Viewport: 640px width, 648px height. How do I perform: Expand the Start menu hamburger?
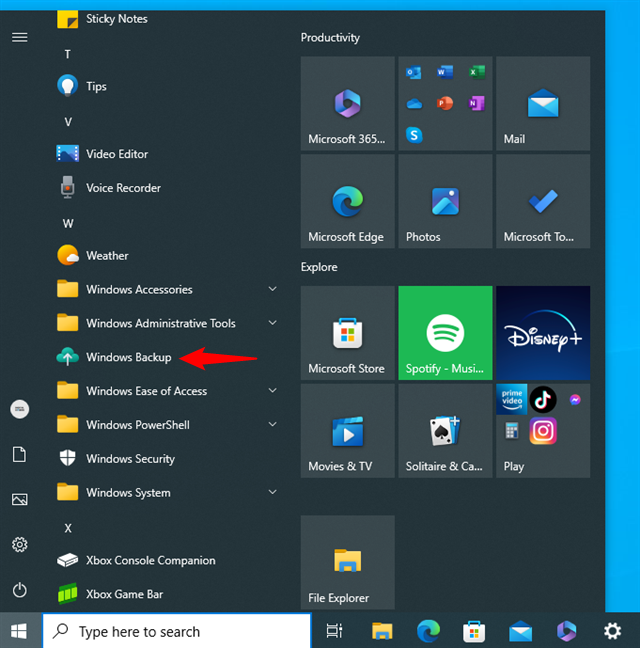click(x=19, y=38)
